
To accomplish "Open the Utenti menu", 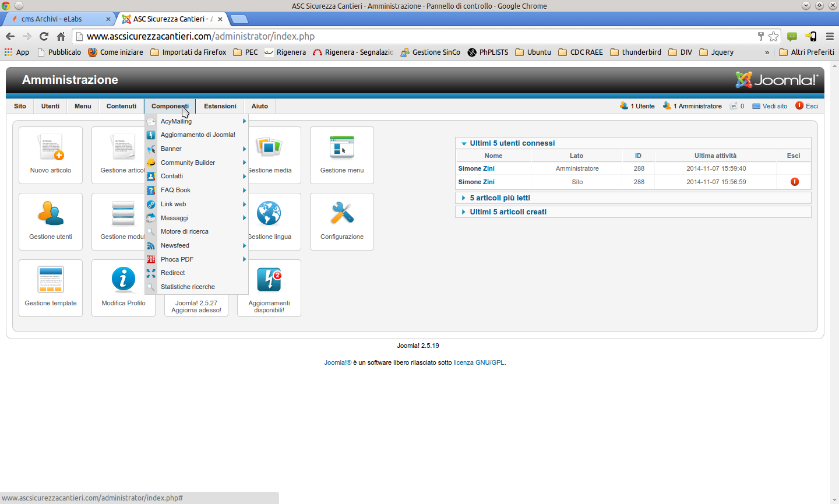I will pos(50,106).
